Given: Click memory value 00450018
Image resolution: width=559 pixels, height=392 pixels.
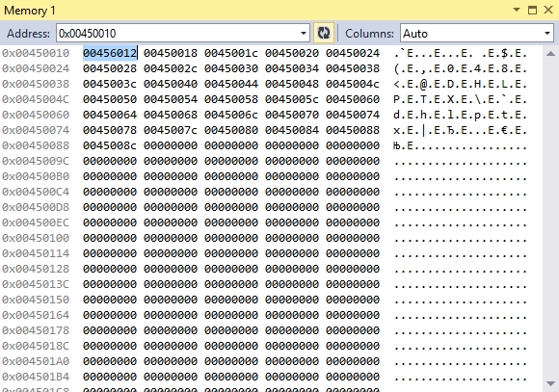Looking at the screenshot, I should pyautogui.click(x=171, y=53).
